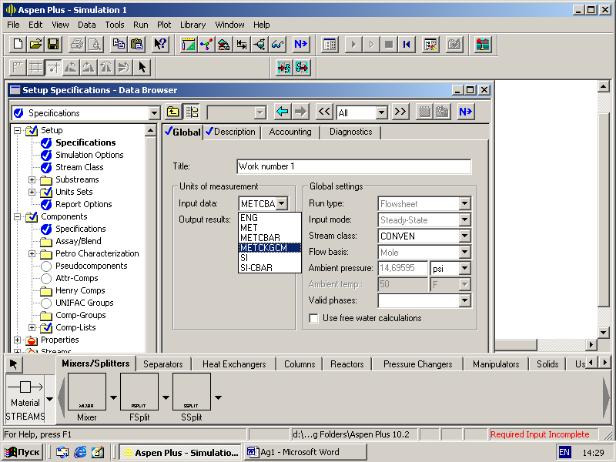Select the FSplit block icon
This screenshot has width=616, height=462.
[139, 391]
